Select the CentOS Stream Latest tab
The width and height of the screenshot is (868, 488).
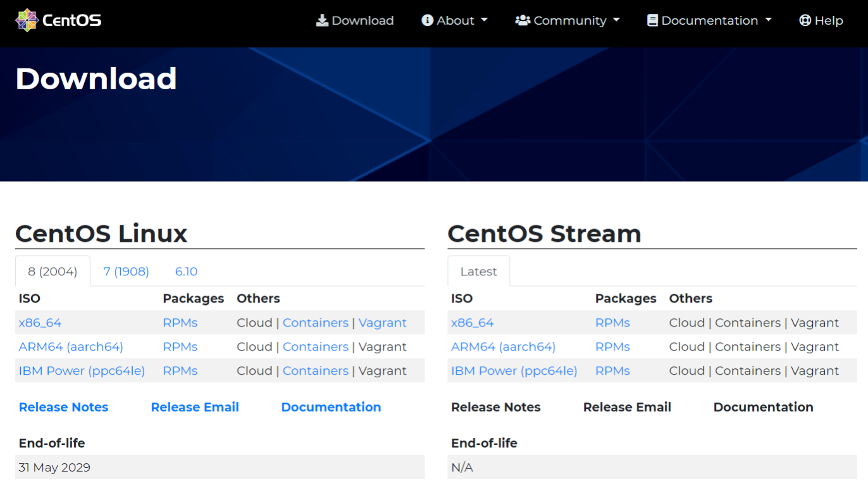click(x=478, y=272)
